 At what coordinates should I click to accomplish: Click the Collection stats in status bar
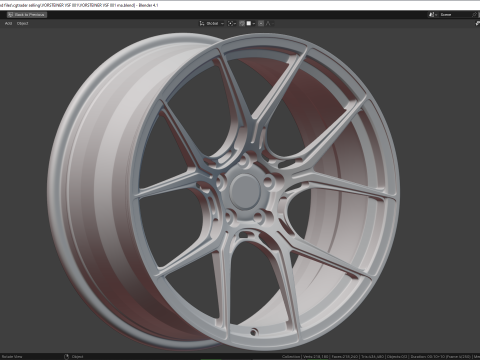click(x=291, y=357)
